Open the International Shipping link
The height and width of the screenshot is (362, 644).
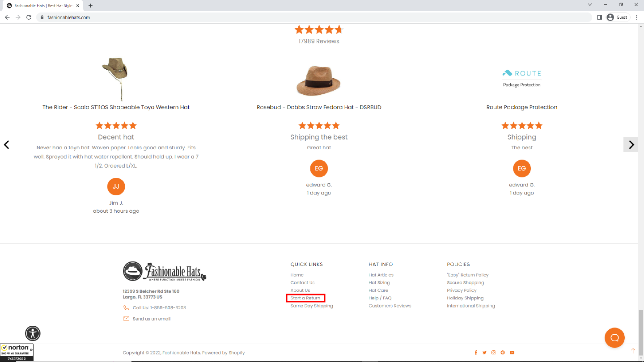click(471, 306)
